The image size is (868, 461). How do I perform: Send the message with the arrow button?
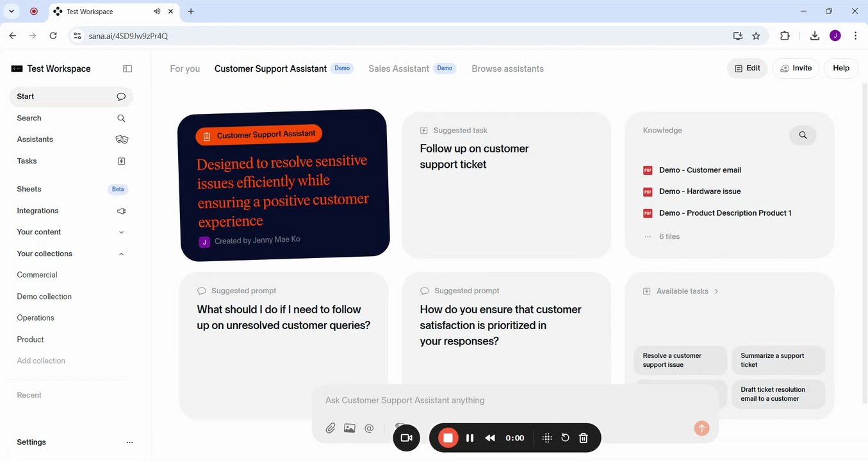point(701,428)
